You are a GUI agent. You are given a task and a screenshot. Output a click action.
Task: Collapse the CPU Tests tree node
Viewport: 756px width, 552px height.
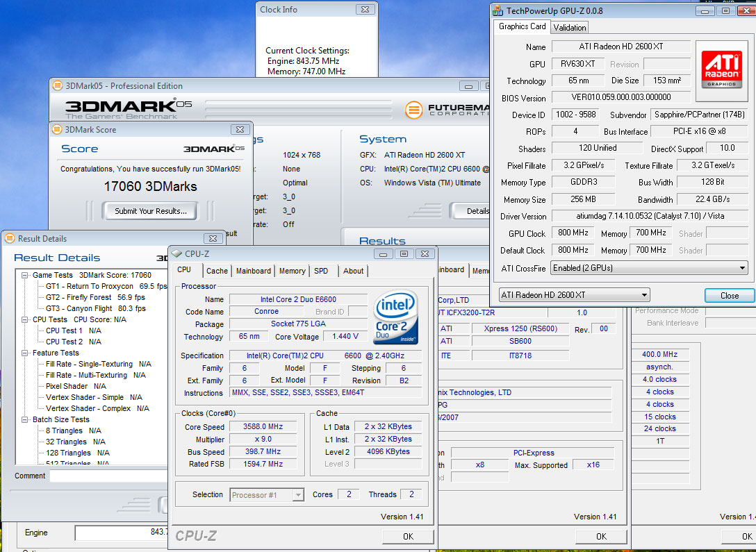(24, 319)
